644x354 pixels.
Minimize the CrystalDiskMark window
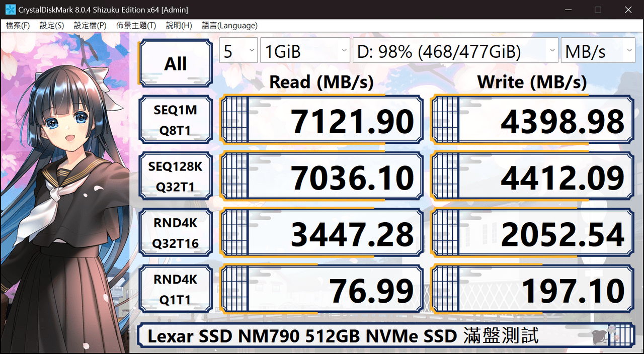568,10
